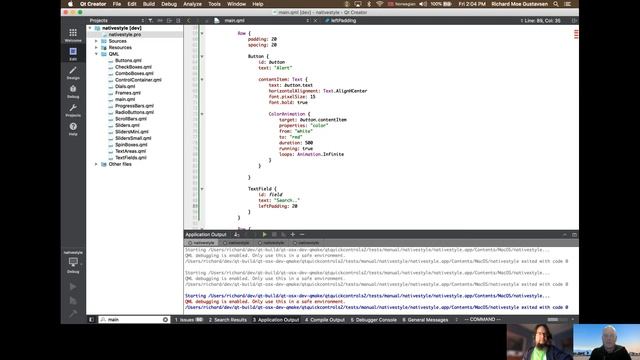Screen dimensions: 640x360
Task: Toggle synchronize-with-editor in the Projects pane
Action: 160,20
